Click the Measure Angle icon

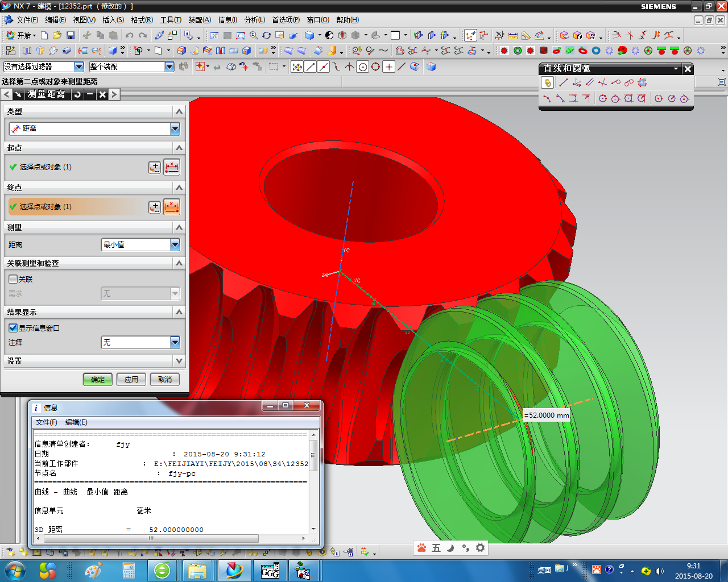coord(526,35)
